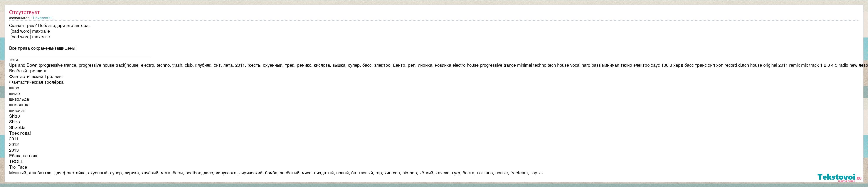
Task: Open the Неизвестен artist link
Action: pos(42,18)
